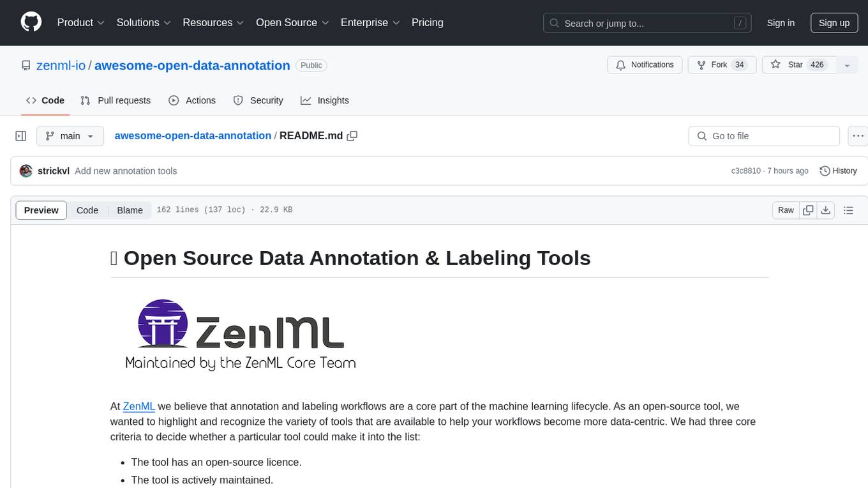Click the fork count 34
The height and width of the screenshot is (488, 868).
[x=739, y=65]
